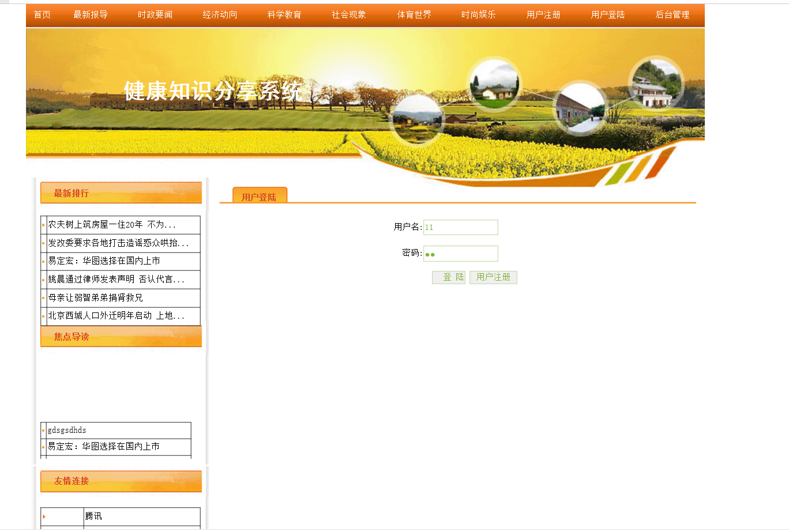Screen dimensions: 789x532
Task: Click the red-roof cottage circular thumbnail in banner
Action: 494,85
